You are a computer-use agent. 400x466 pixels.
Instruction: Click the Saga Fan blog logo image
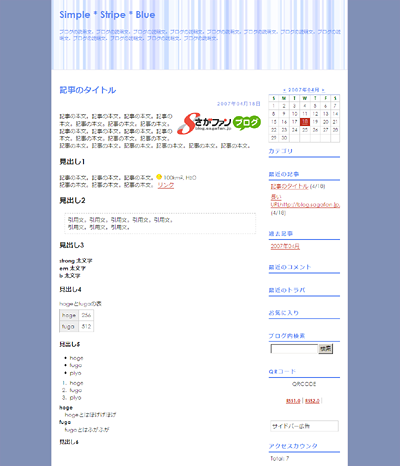pyautogui.click(x=219, y=123)
